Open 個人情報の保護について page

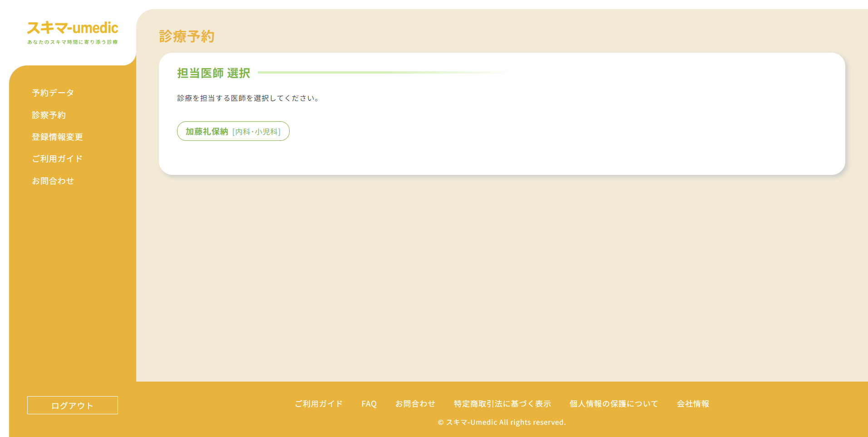pyautogui.click(x=614, y=403)
